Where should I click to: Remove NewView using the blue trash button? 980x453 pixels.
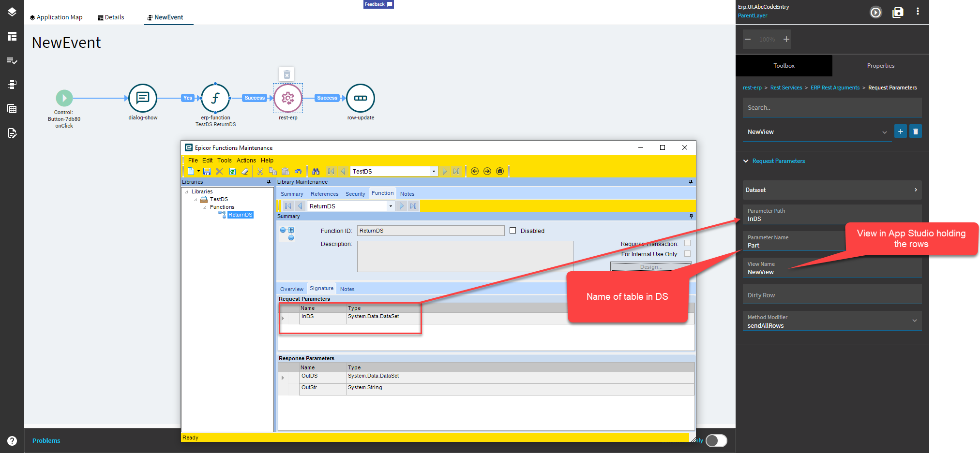tap(916, 132)
